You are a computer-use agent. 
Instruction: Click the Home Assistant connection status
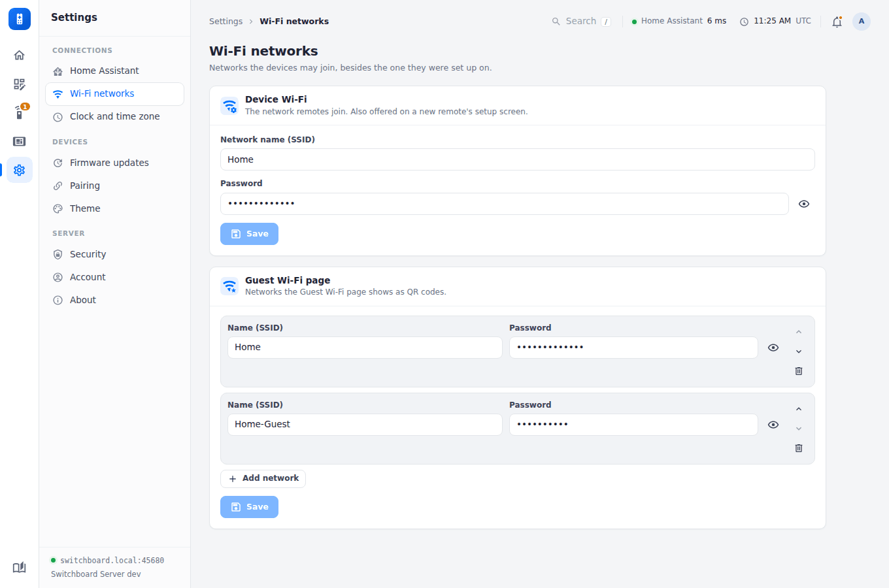pos(679,22)
